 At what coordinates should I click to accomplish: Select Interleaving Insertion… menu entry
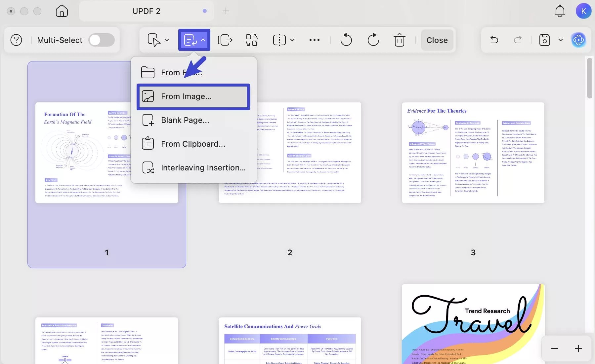pyautogui.click(x=193, y=168)
